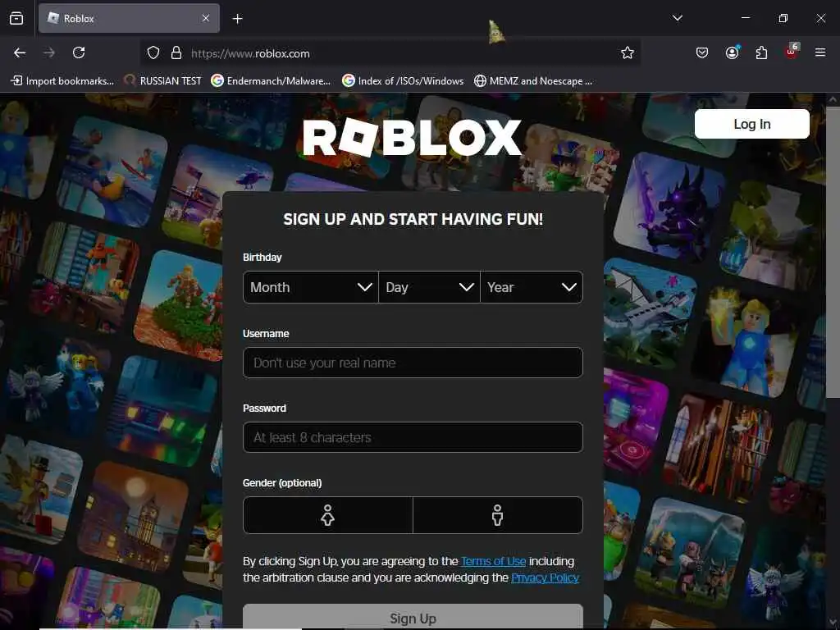Select the male gender option

pos(498,515)
